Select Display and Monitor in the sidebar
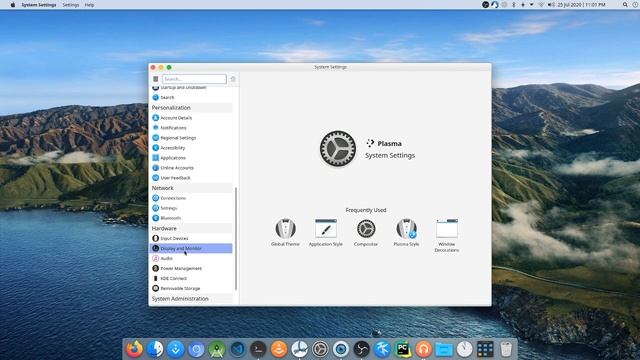 pos(191,248)
